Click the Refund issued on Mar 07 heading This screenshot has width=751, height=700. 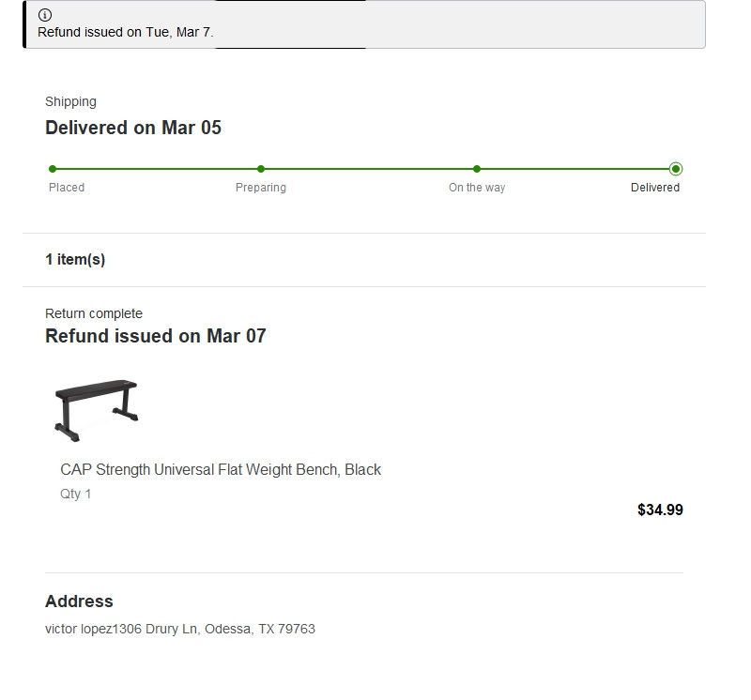(156, 336)
